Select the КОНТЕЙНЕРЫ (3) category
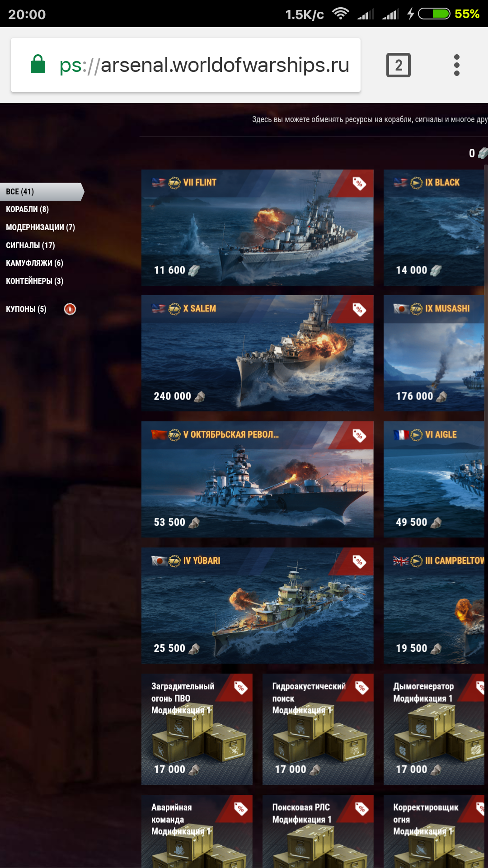Image resolution: width=488 pixels, height=868 pixels. [34, 281]
